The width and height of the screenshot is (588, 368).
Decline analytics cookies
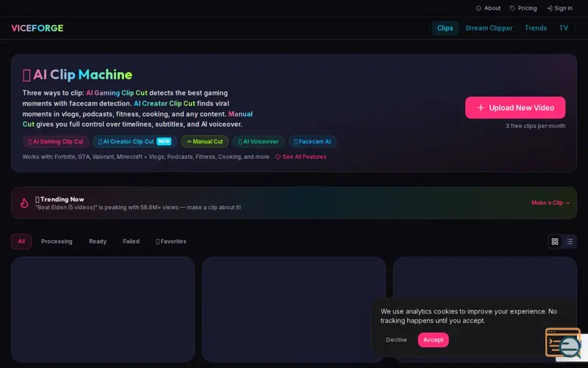pos(396,340)
